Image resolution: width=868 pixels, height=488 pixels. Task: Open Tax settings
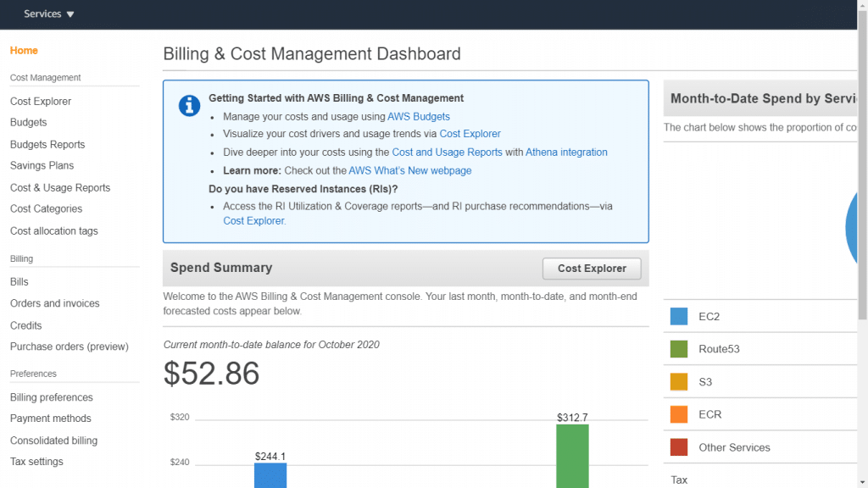[36, 462]
